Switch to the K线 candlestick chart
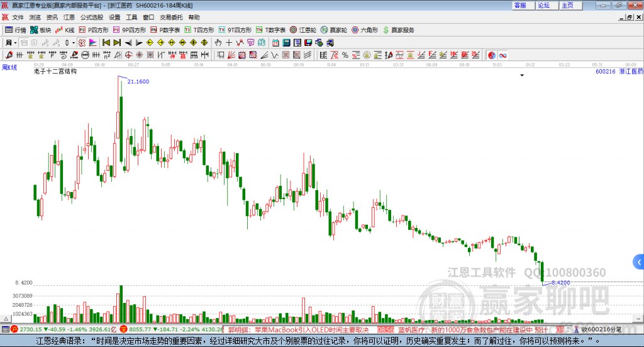 (65, 30)
